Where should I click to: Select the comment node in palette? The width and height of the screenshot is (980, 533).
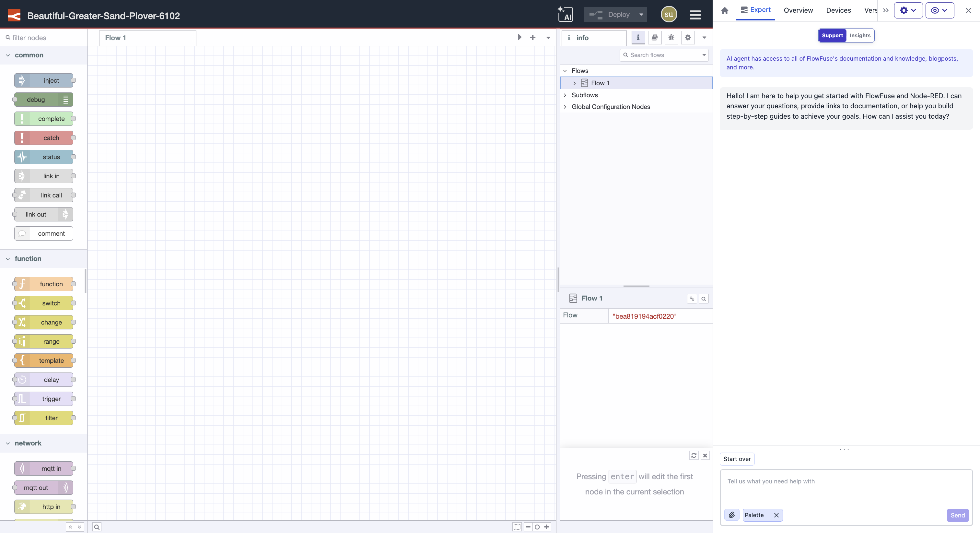pos(44,233)
